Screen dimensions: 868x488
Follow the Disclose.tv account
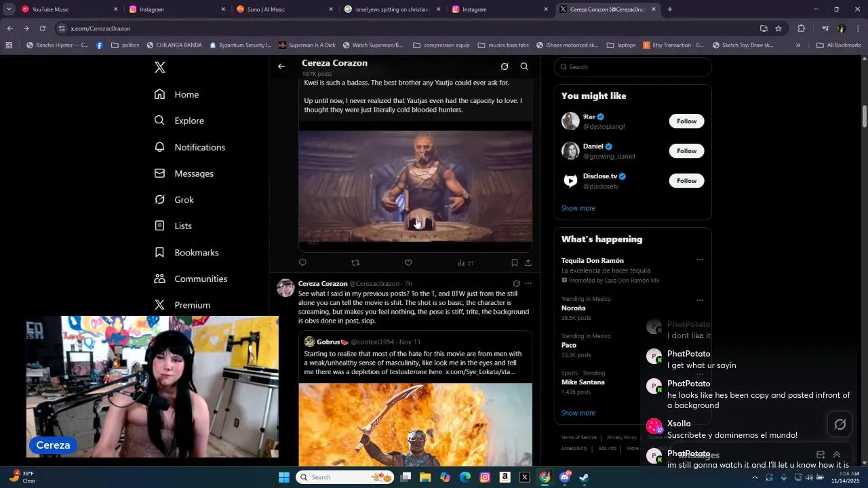(x=686, y=181)
